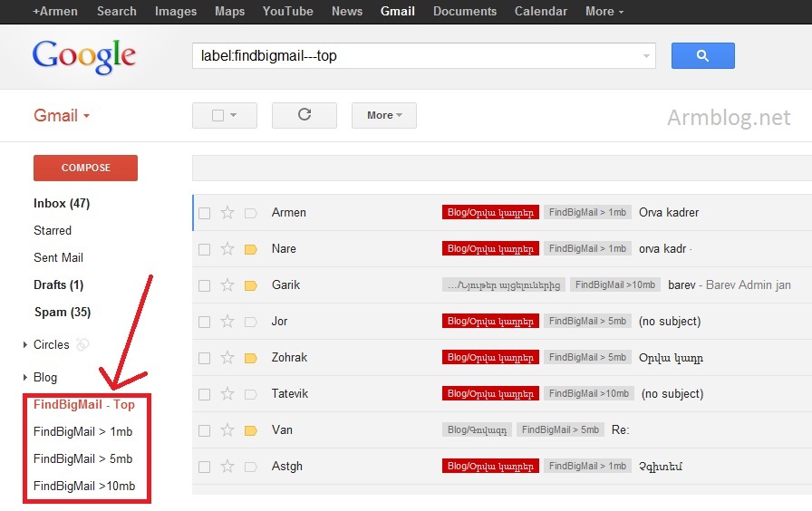This screenshot has height=511, width=812.
Task: Open FindBigMail > 5mb label
Action: (x=82, y=458)
